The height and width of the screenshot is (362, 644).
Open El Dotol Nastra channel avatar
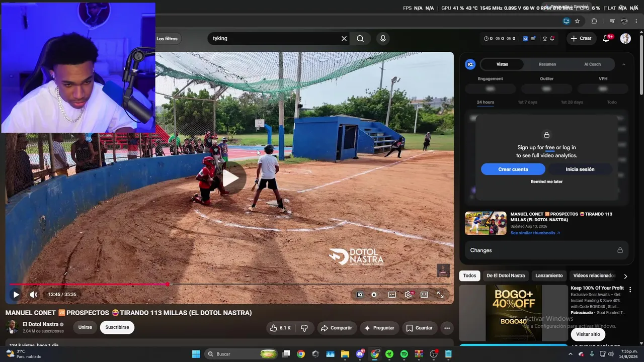12,327
